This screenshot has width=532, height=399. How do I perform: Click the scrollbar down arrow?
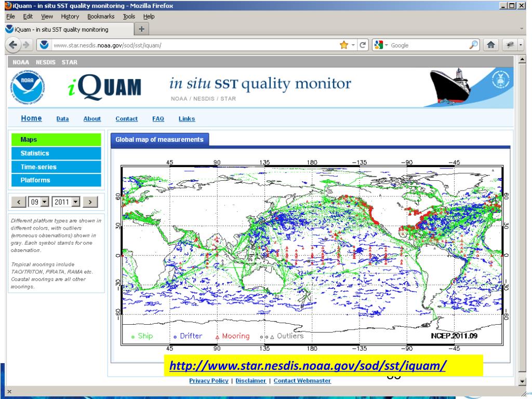click(522, 381)
